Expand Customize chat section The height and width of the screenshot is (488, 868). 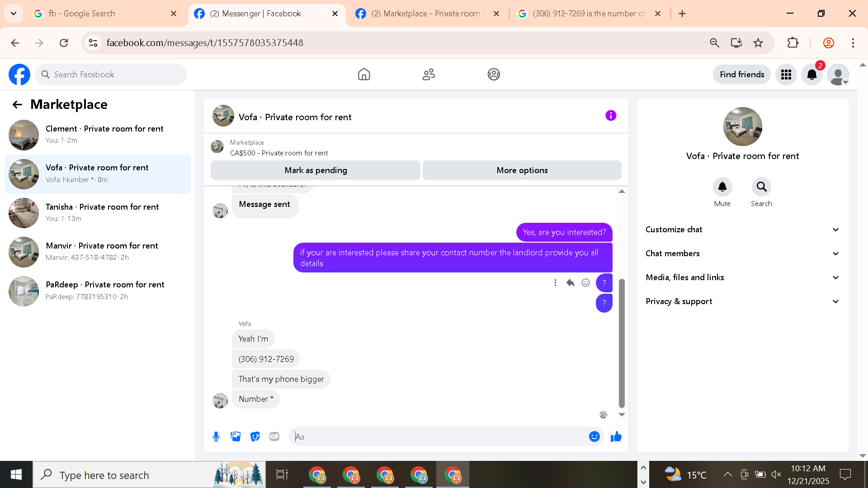(x=742, y=230)
